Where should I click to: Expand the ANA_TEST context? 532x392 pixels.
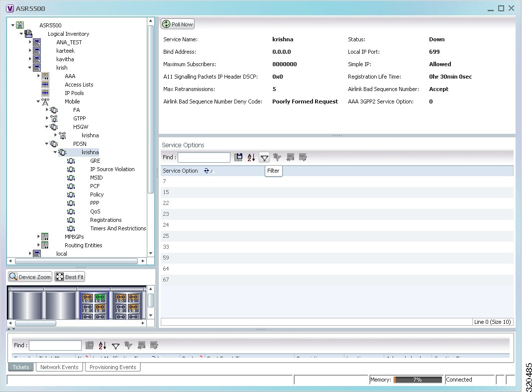pyautogui.click(x=30, y=42)
